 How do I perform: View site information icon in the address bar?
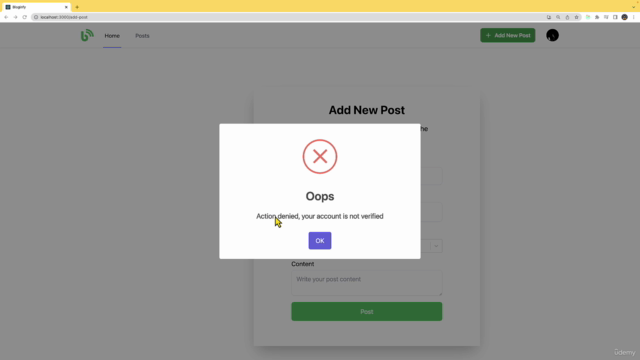click(x=36, y=17)
